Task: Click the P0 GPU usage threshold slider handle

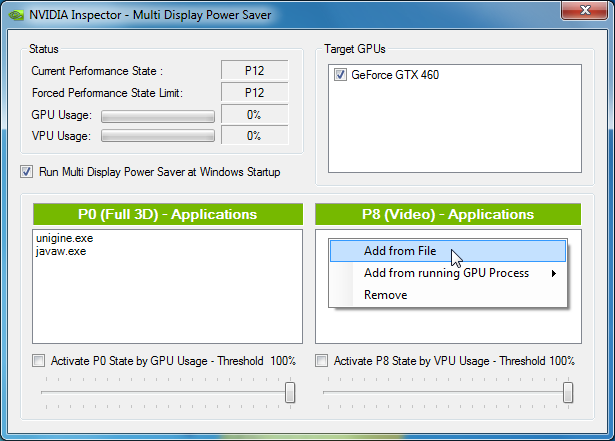Action: (x=290, y=394)
